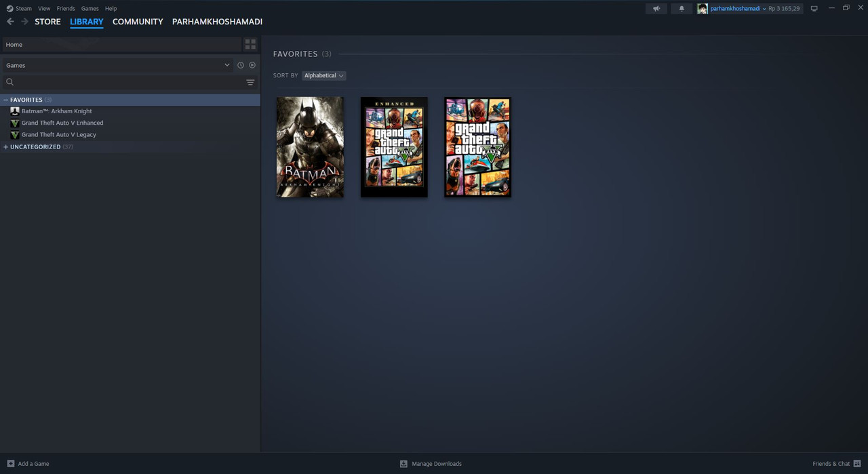Open the Help menu
868x474 pixels.
click(111, 8)
